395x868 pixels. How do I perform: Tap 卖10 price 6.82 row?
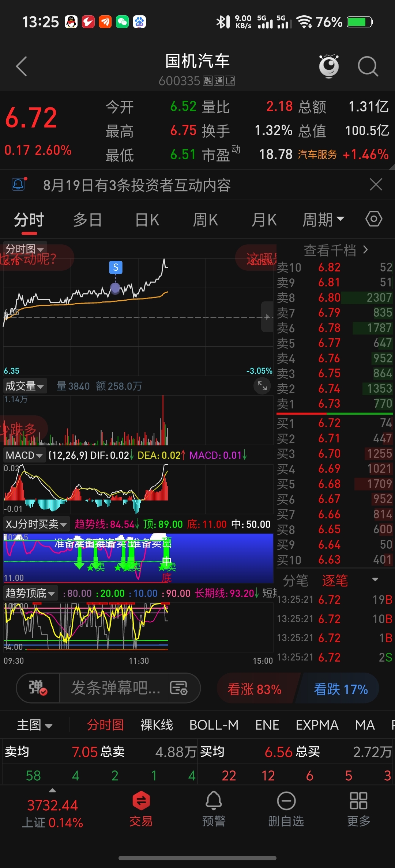pos(335,267)
